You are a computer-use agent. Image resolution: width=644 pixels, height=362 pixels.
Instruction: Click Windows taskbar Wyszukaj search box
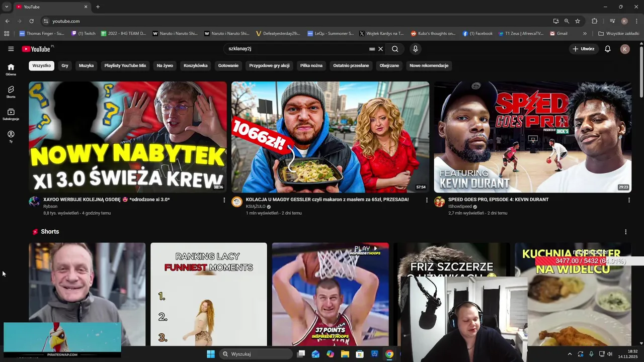pos(256,354)
